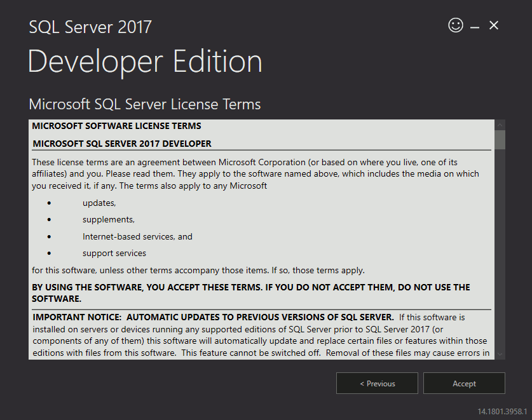532x420 pixels.
Task: Close the SQL Server installer window
Action: pos(494,25)
